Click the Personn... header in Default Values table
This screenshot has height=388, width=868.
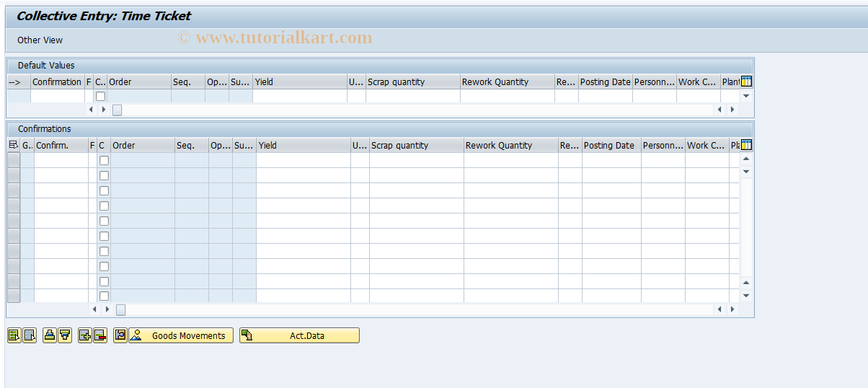pos(655,81)
